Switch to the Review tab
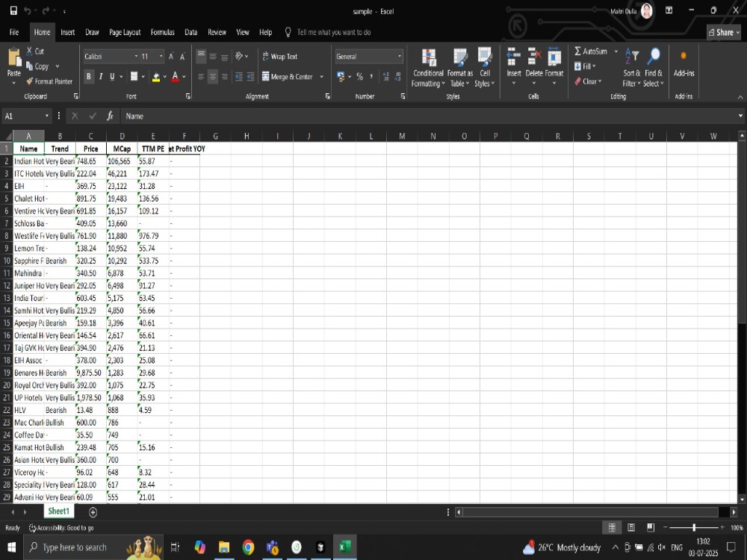This screenshot has height=560, width=747. [217, 32]
